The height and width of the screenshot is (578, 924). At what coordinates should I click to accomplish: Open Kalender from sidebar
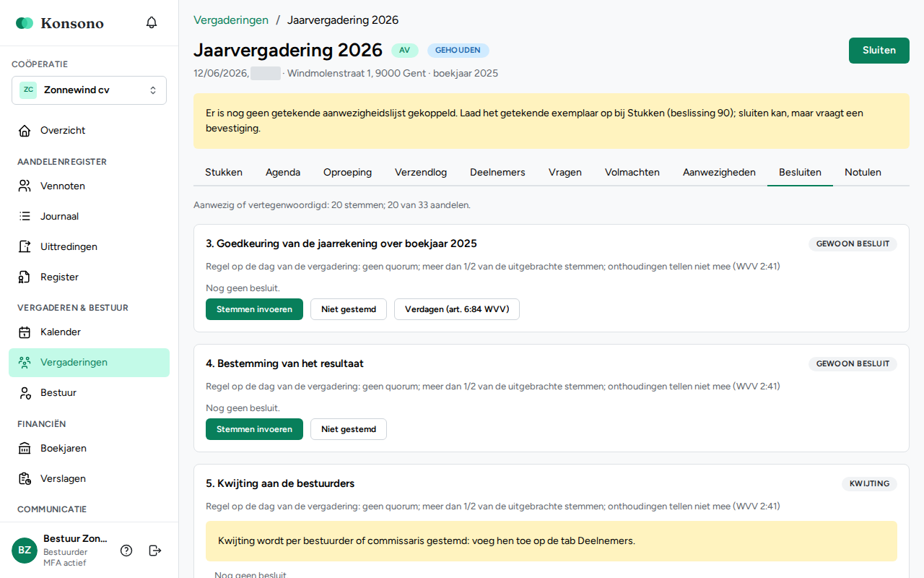pyautogui.click(x=89, y=332)
